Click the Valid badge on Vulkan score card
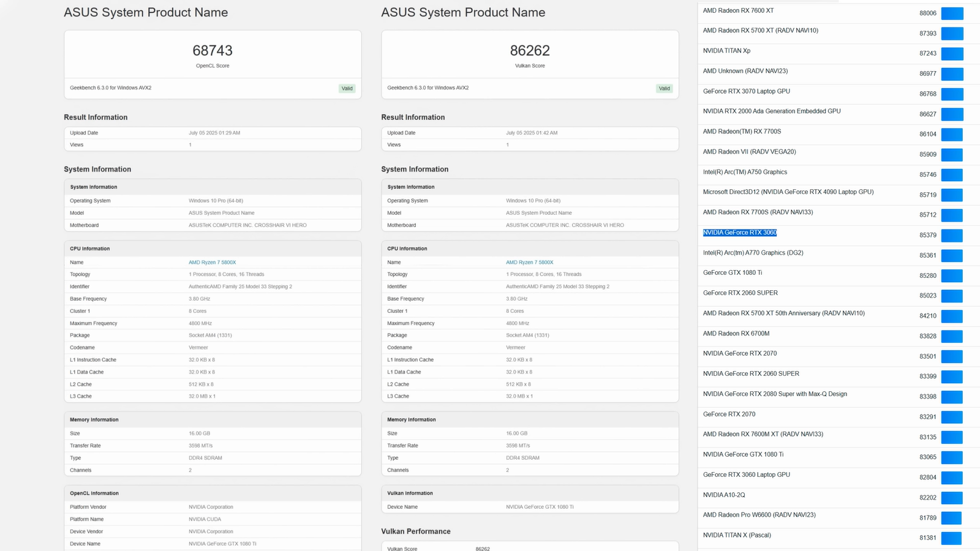Image resolution: width=980 pixels, height=551 pixels. [x=664, y=89]
